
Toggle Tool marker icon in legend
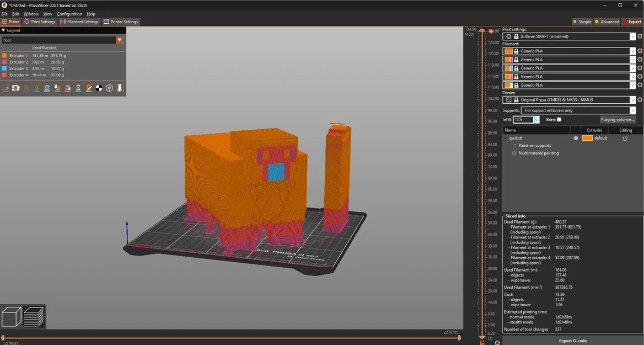(x=120, y=88)
